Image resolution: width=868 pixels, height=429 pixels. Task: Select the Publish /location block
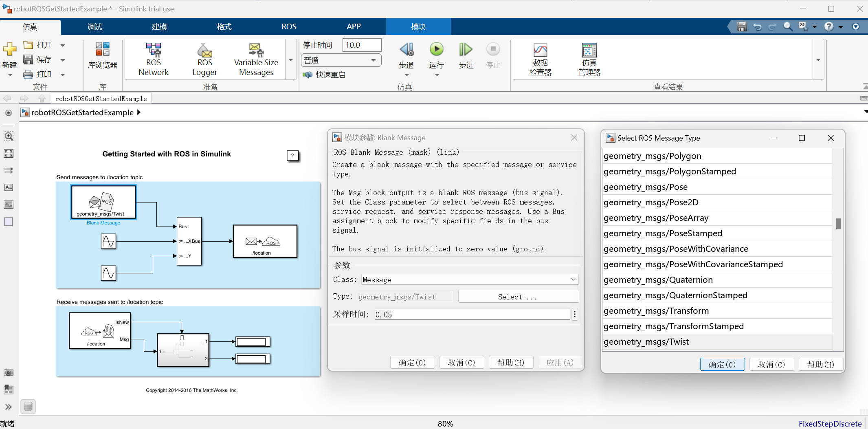265,241
